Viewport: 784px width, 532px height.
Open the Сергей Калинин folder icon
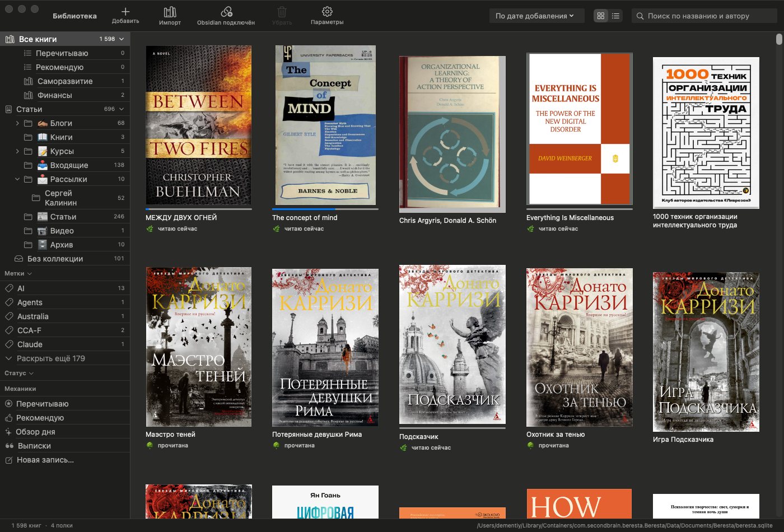point(36,198)
